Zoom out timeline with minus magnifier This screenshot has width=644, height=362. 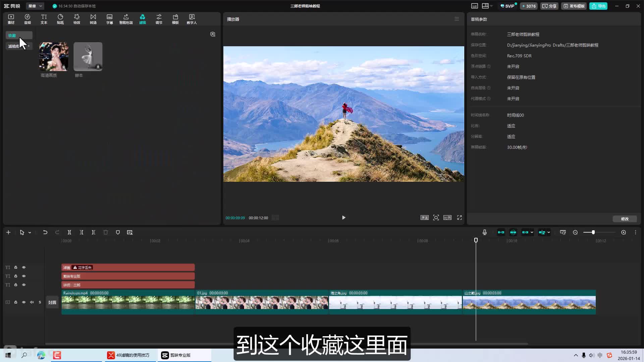pyautogui.click(x=575, y=232)
